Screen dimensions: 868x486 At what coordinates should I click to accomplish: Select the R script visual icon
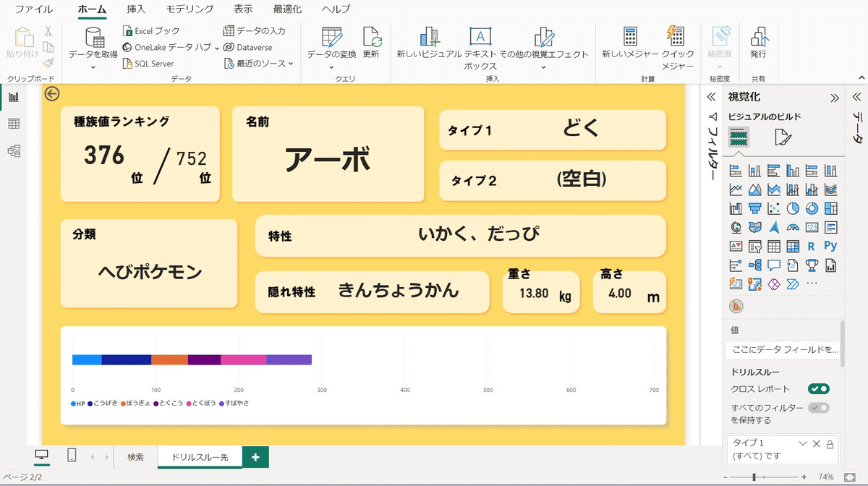click(812, 246)
